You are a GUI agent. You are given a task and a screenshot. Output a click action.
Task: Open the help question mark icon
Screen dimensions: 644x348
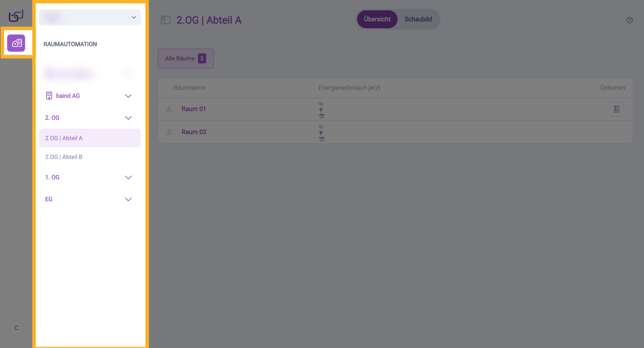click(629, 20)
